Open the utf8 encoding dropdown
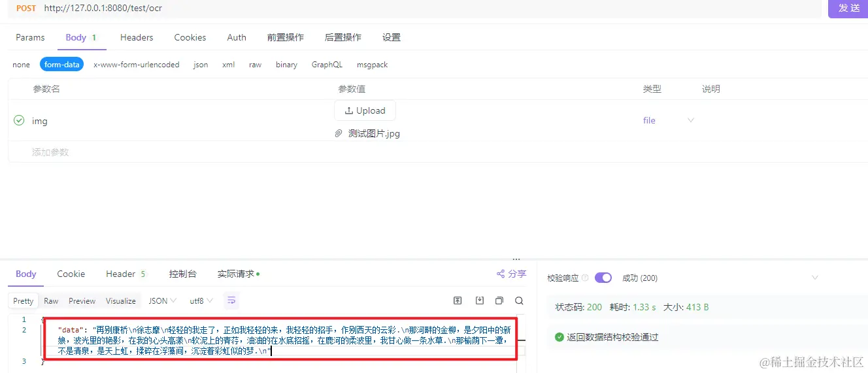868x373 pixels. tap(201, 301)
